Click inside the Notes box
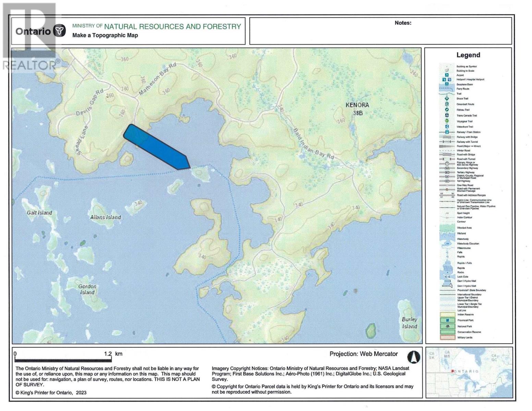Screen dimensions: 532x411 click(380, 31)
